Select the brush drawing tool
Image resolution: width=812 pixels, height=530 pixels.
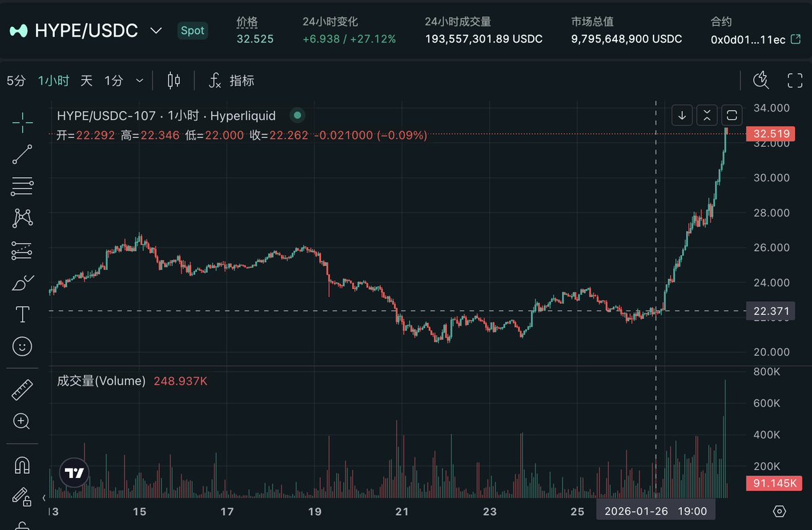tap(22, 282)
